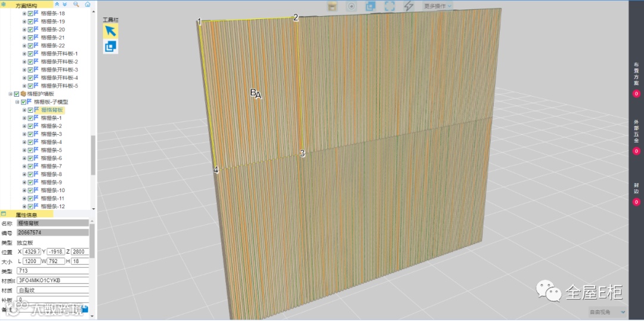Viewport: 644px width, 321px height.
Task: Click the 布置方案 counter badge
Action: pos(636,94)
